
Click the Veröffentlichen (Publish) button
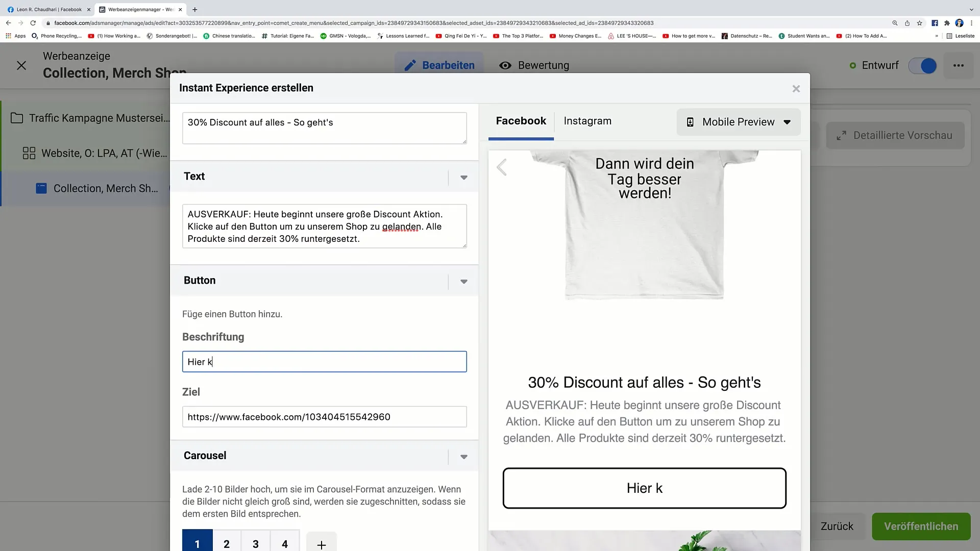tap(921, 526)
